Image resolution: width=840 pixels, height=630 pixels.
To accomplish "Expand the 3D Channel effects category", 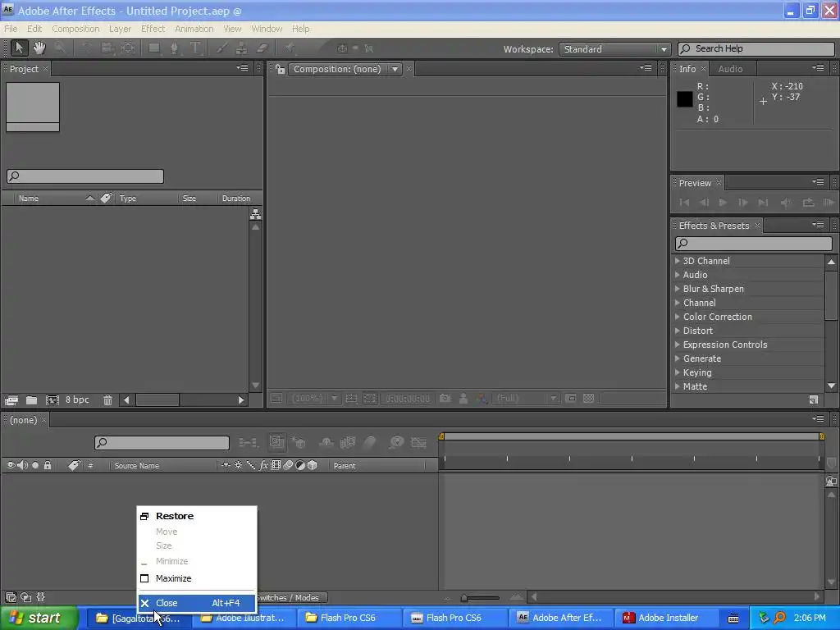I will (x=678, y=261).
